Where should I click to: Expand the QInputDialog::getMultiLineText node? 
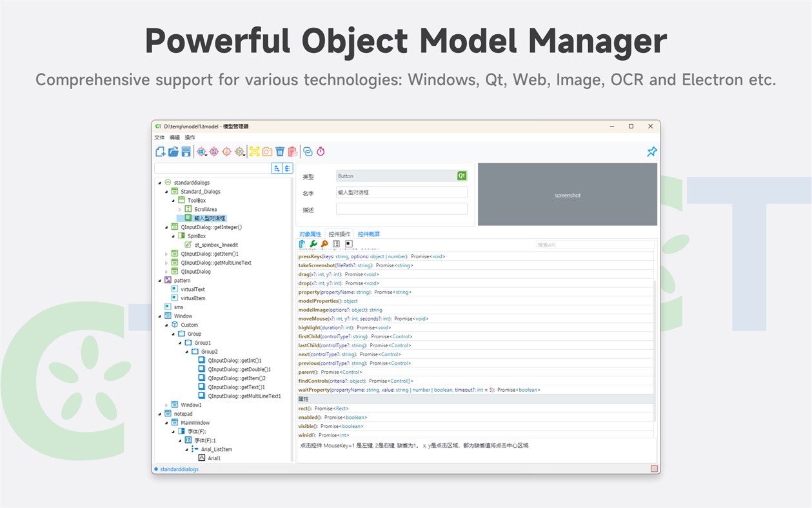pos(166,263)
